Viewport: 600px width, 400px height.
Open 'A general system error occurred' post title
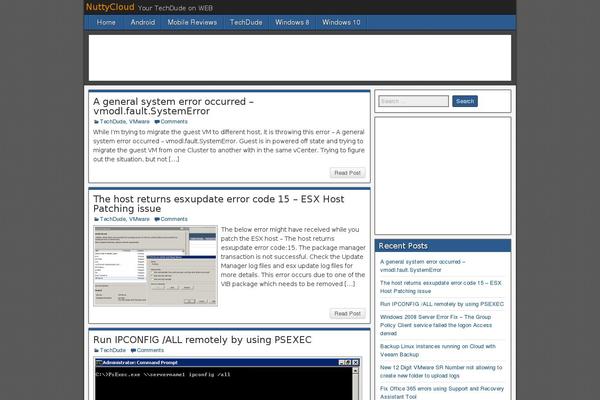point(173,106)
